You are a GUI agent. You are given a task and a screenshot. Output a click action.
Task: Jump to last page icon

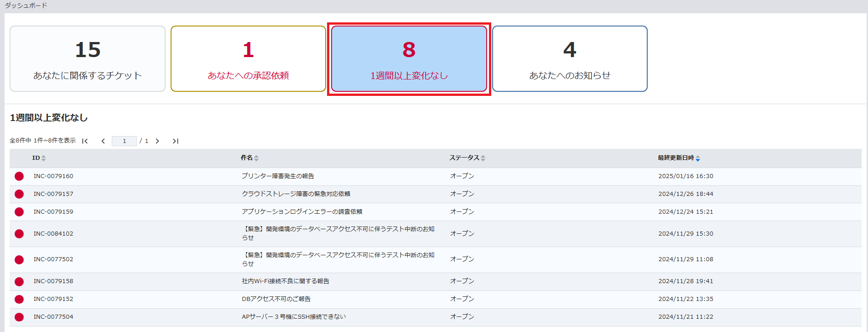175,141
